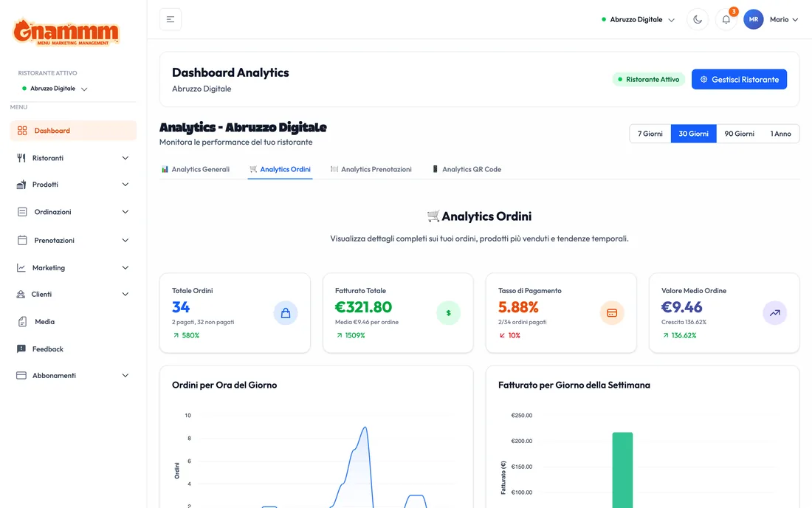The image size is (812, 508).
Task: Click the Clienti people icon
Action: tap(21, 294)
